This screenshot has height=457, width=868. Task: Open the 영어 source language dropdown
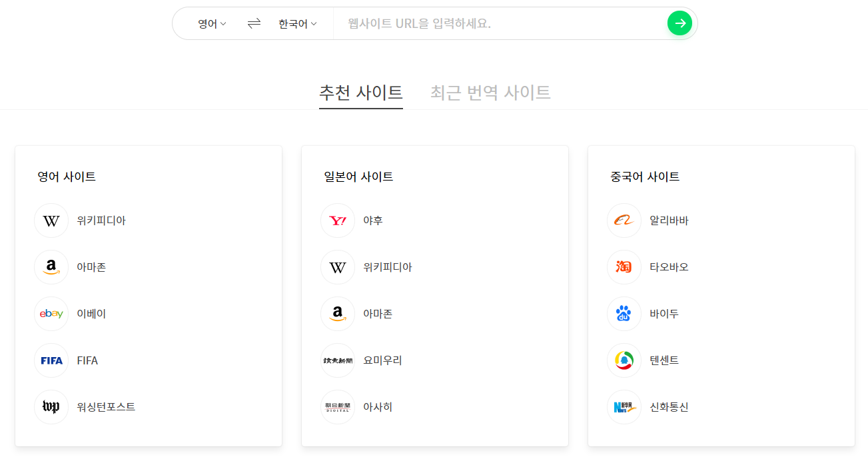tap(212, 24)
